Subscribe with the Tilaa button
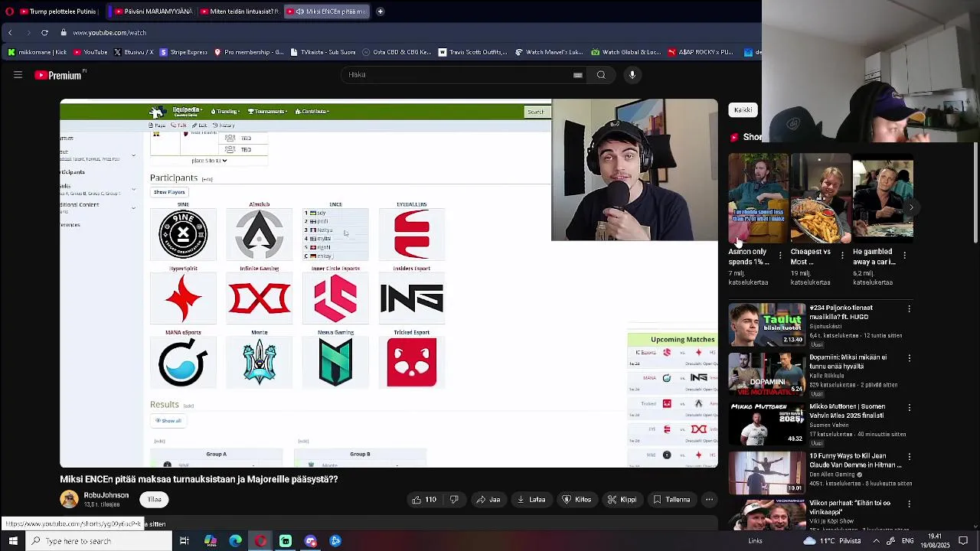Viewport: 980px width, 551px height. point(155,500)
